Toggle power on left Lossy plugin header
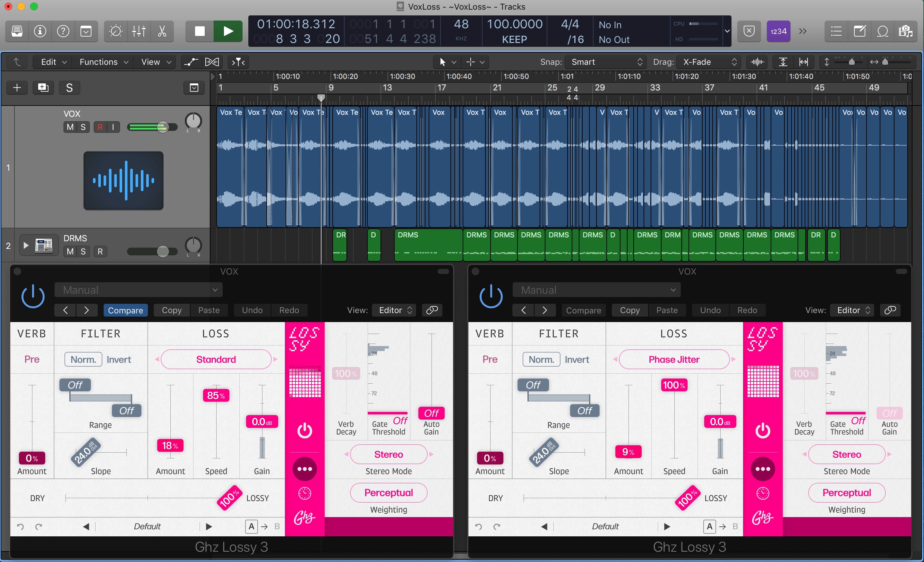This screenshot has width=924, height=562. click(33, 297)
